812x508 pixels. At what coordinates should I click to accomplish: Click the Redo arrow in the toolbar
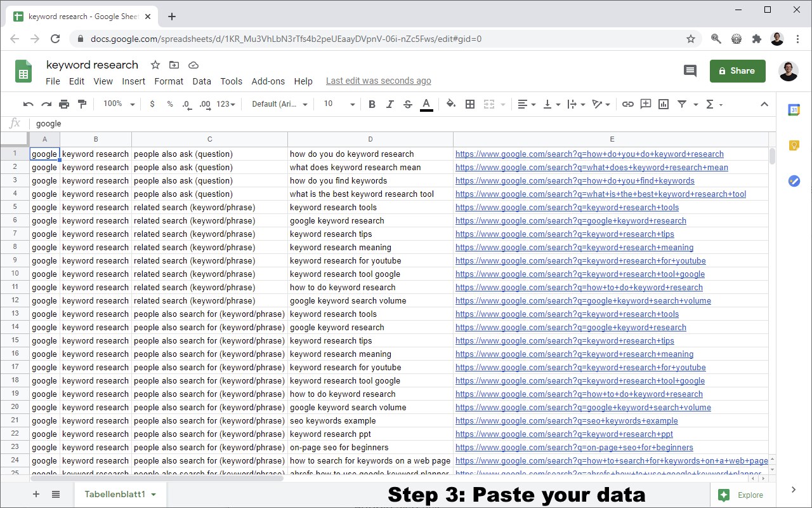[46, 104]
